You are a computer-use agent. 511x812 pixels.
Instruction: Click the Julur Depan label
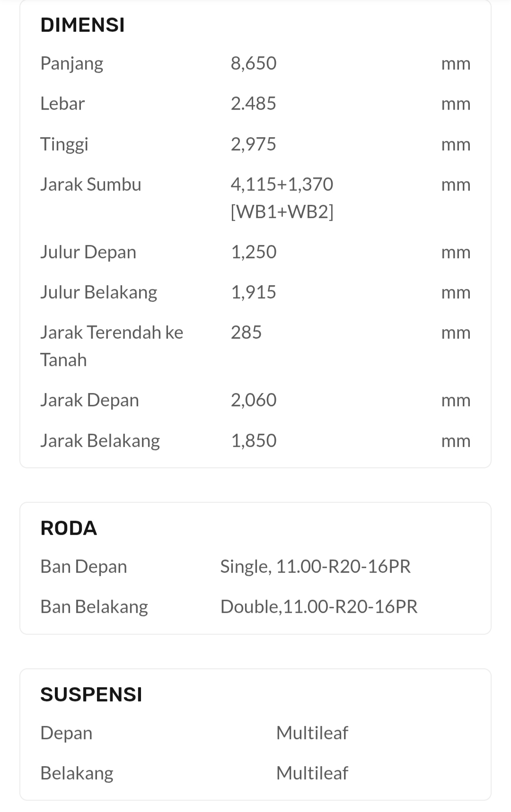point(88,252)
